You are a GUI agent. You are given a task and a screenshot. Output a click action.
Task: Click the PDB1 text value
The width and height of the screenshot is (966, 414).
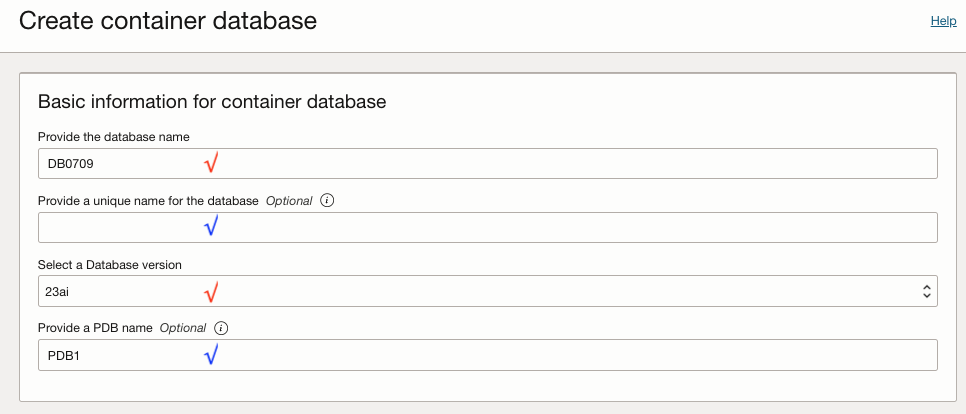pyautogui.click(x=64, y=355)
